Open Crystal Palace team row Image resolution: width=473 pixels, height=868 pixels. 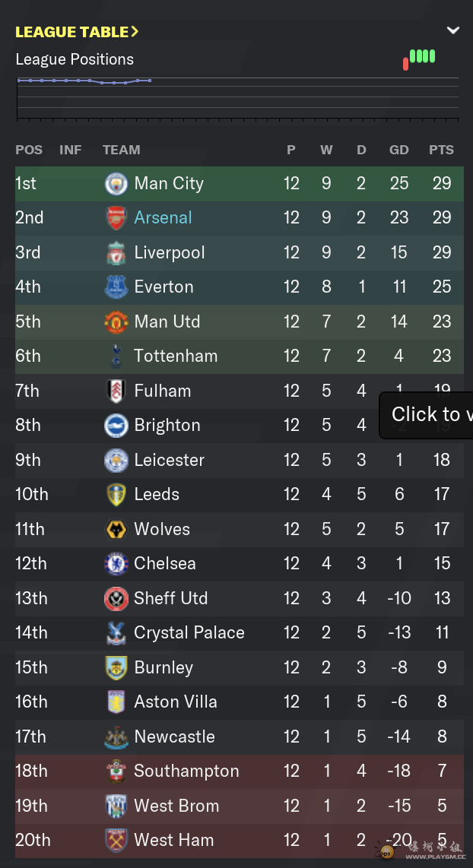(x=240, y=632)
